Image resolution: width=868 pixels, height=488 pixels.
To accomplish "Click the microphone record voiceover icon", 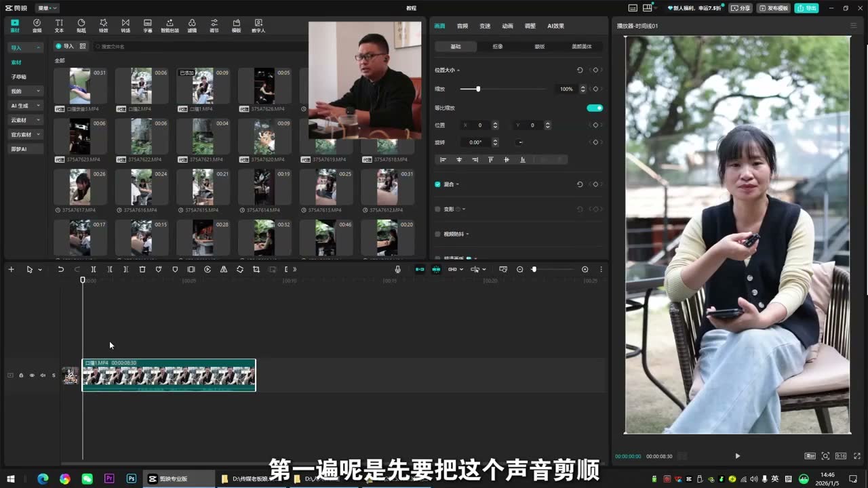I will click(x=398, y=269).
